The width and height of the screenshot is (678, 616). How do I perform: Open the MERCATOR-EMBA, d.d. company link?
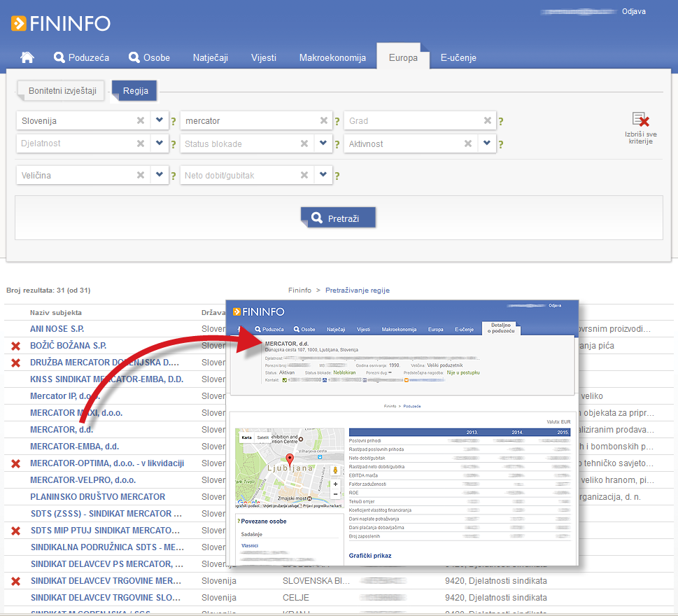(x=74, y=447)
